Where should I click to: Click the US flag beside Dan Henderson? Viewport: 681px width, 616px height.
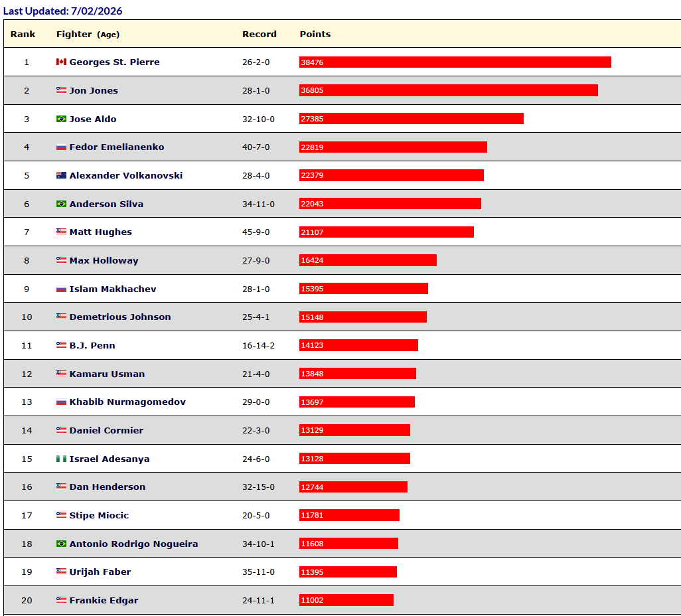[61, 487]
